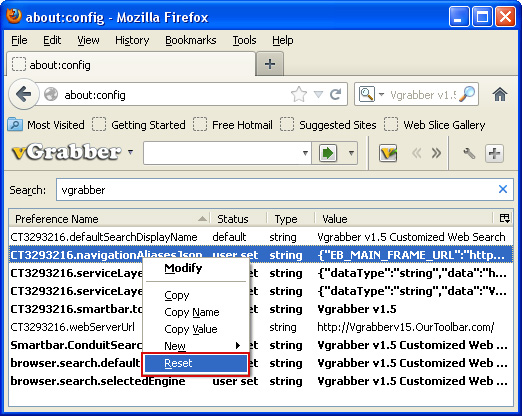Open the Edit menu

pos(52,40)
